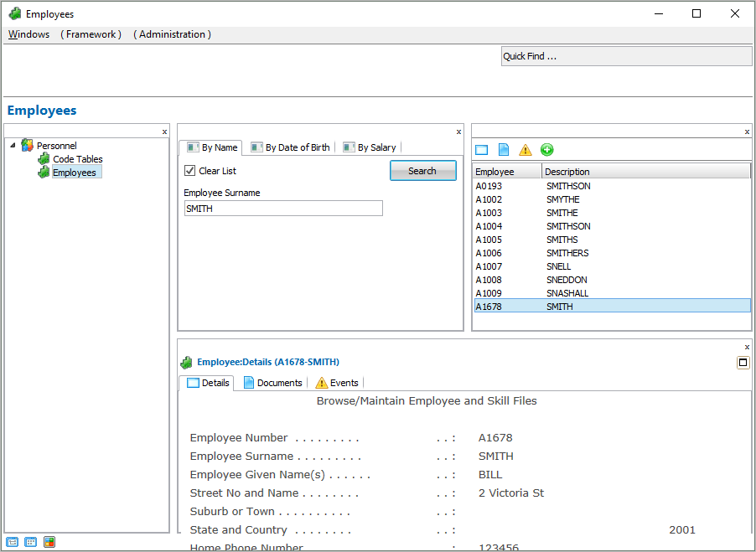Image resolution: width=756 pixels, height=552 pixels.
Task: Click the Employee Surname input field
Action: click(283, 209)
